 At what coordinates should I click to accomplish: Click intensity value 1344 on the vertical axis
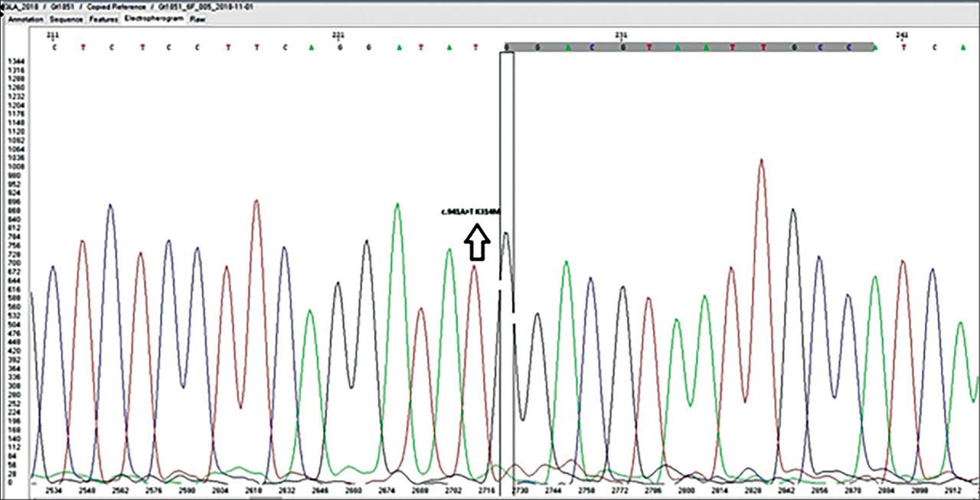[15, 60]
